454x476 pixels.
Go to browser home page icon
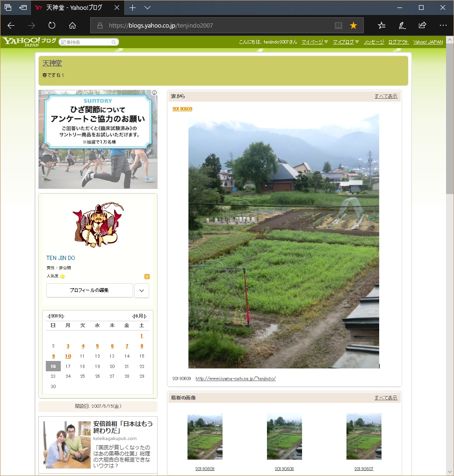pos(72,25)
